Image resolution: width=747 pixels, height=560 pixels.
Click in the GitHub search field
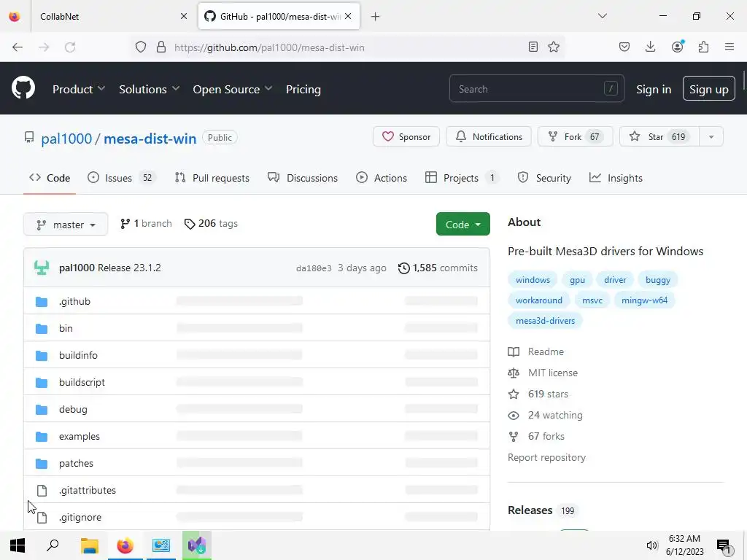tap(536, 88)
